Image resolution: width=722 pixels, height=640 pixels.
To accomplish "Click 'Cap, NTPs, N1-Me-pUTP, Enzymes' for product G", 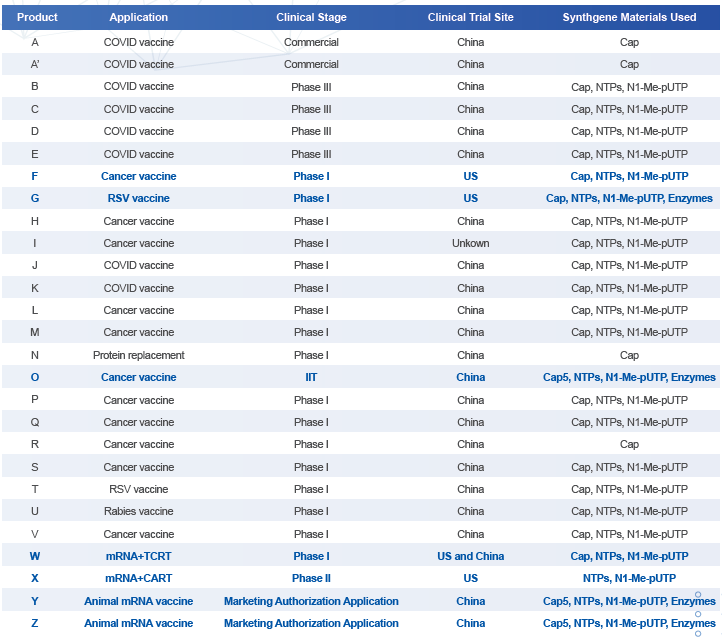I will tap(629, 198).
